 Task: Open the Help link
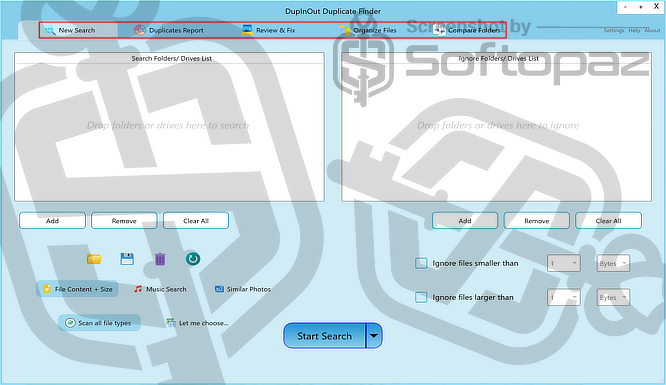pyautogui.click(x=634, y=31)
